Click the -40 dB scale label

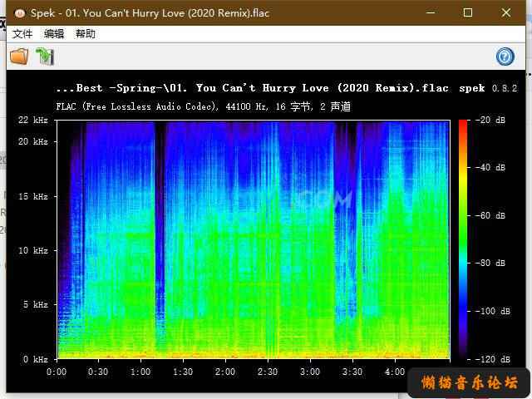point(490,168)
